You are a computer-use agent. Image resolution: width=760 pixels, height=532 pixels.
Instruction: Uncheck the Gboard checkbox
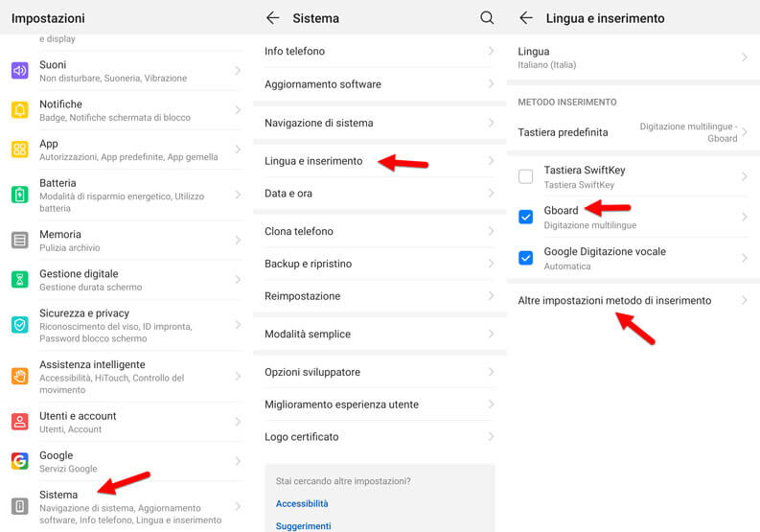(525, 217)
